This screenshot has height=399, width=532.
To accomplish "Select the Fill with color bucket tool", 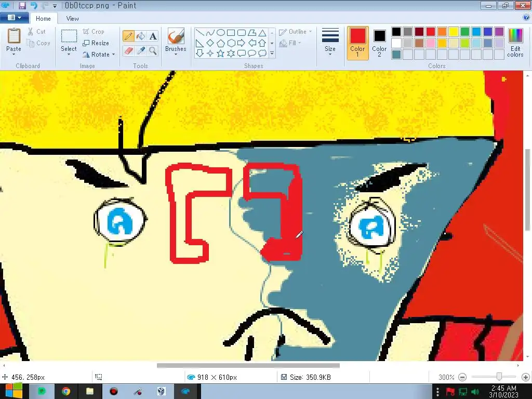I will point(140,36).
